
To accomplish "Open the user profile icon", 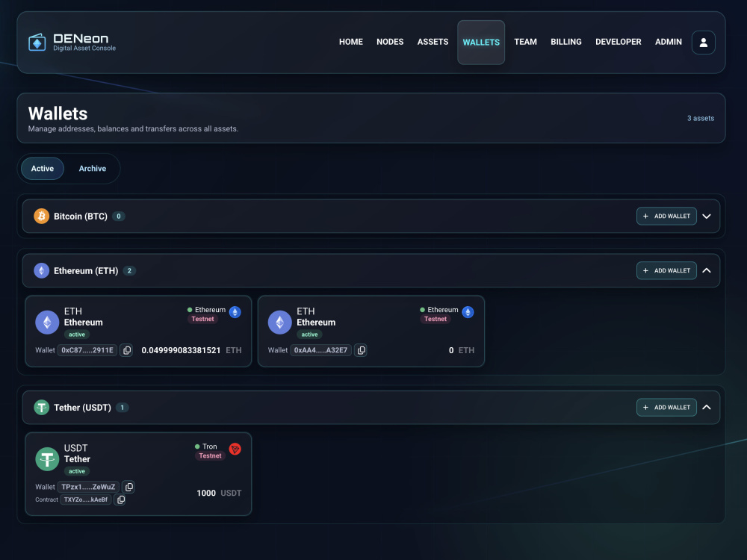I will pos(703,43).
